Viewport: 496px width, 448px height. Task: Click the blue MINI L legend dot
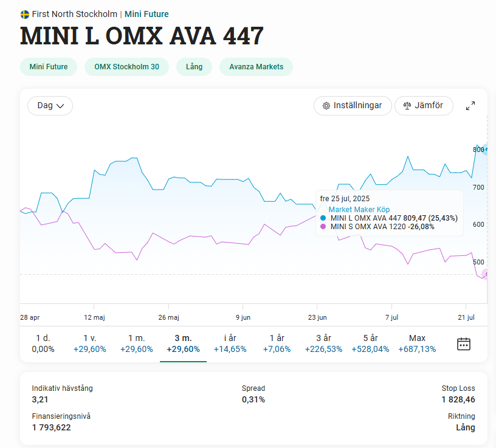[323, 218]
